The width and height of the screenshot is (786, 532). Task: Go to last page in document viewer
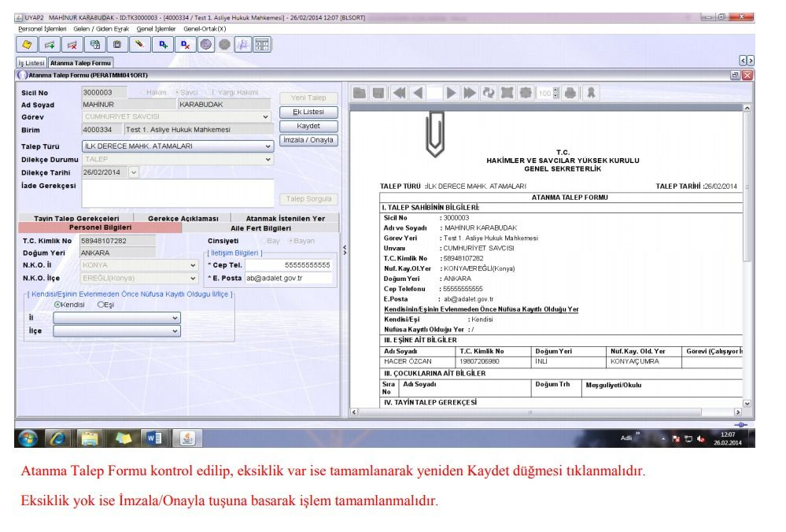pyautogui.click(x=470, y=93)
